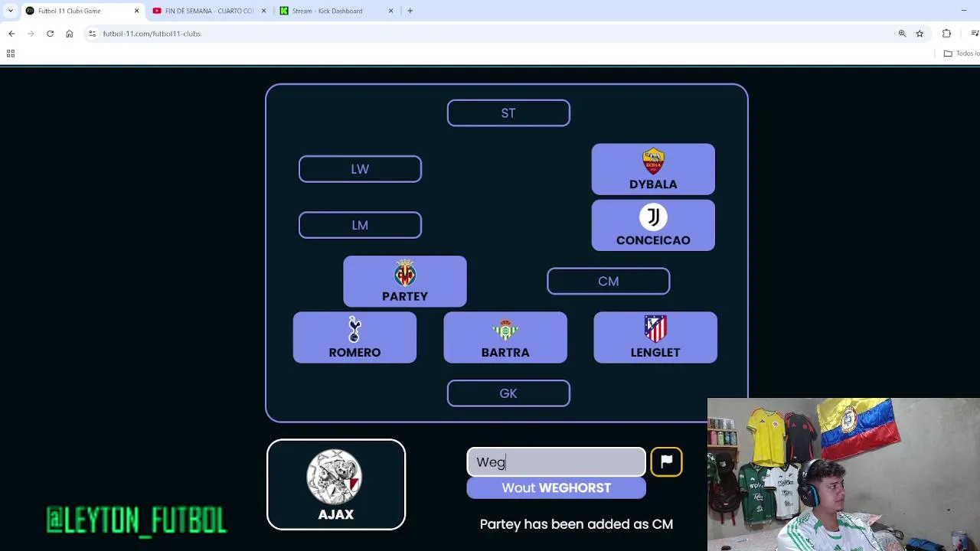Go forward to the next page
This screenshot has width=980, height=551.
point(31,34)
